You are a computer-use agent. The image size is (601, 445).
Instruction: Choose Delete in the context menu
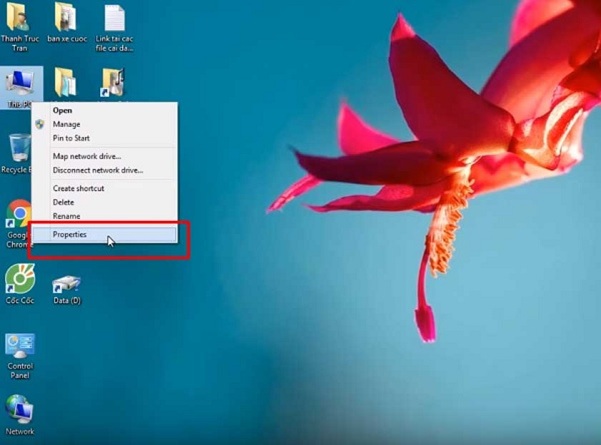tap(104, 202)
